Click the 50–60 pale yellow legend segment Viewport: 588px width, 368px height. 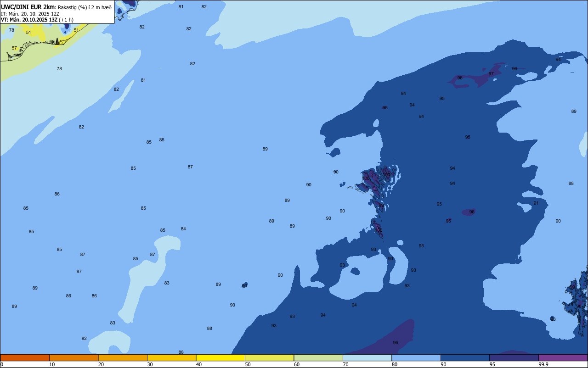[x=269, y=357]
